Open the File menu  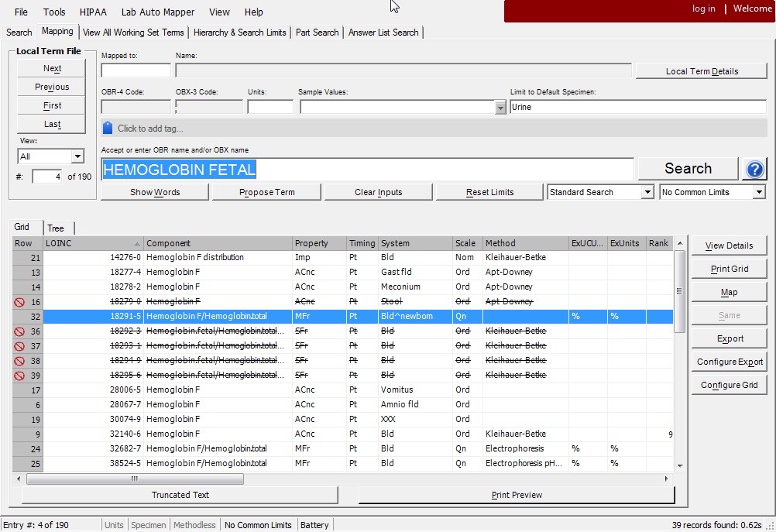[21, 12]
